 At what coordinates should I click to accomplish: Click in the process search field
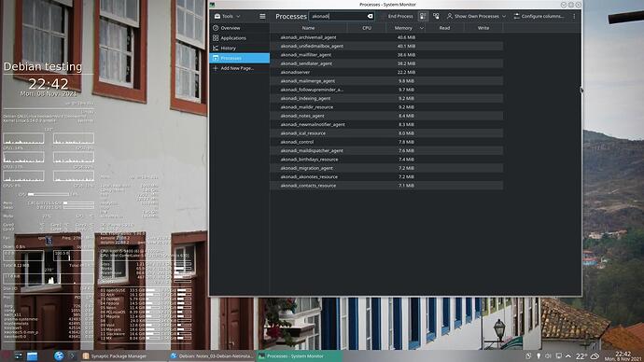pos(339,16)
